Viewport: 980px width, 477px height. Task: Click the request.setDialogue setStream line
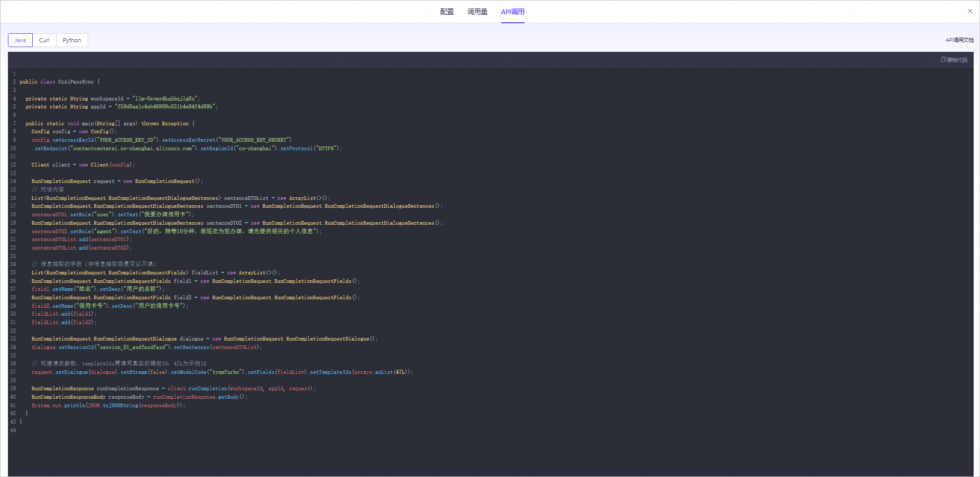[222, 372]
